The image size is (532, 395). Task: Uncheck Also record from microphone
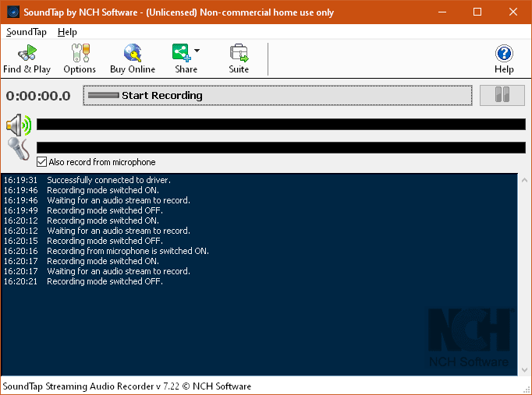point(41,162)
